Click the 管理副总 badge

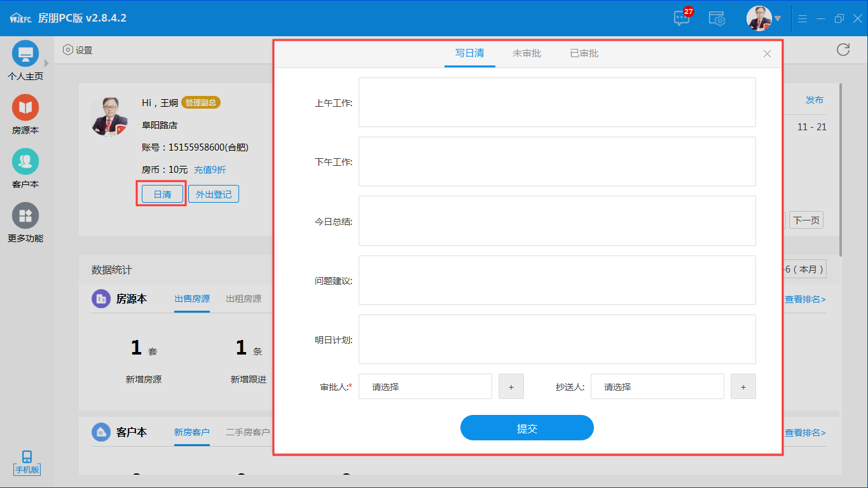[x=201, y=102]
